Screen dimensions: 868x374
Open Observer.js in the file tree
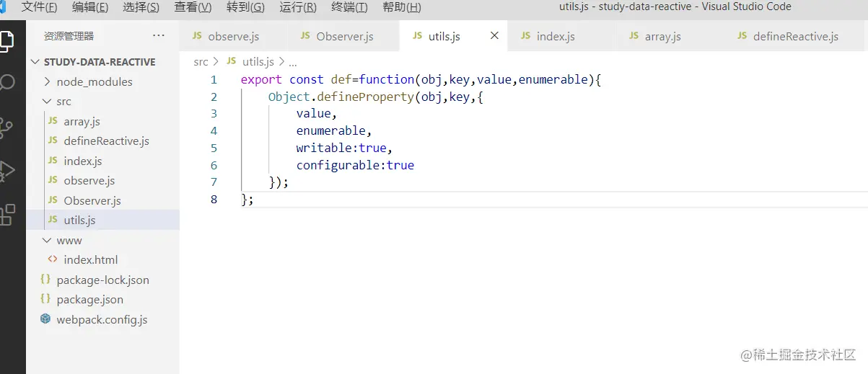102,201
